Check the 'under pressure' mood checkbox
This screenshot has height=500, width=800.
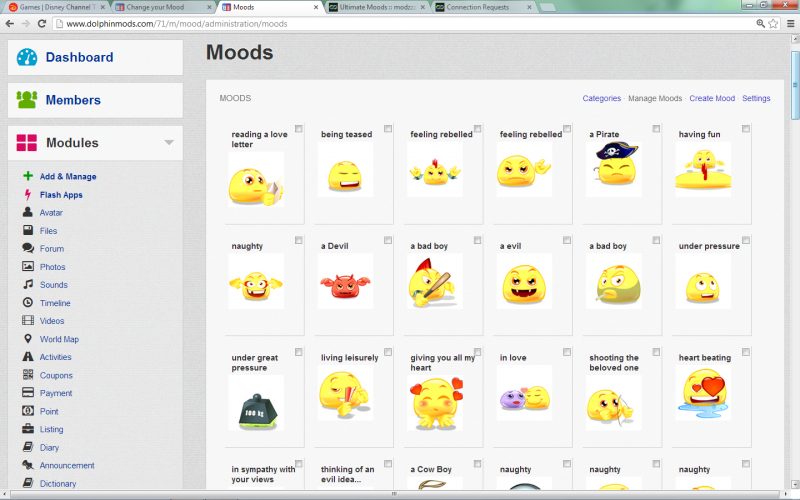coord(746,240)
